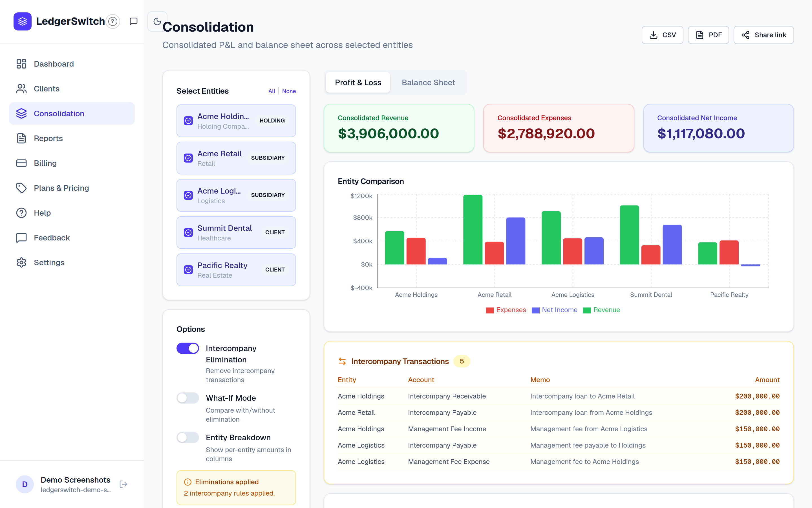
Task: Open Plans & Pricing in the sidebar
Action: click(72, 188)
